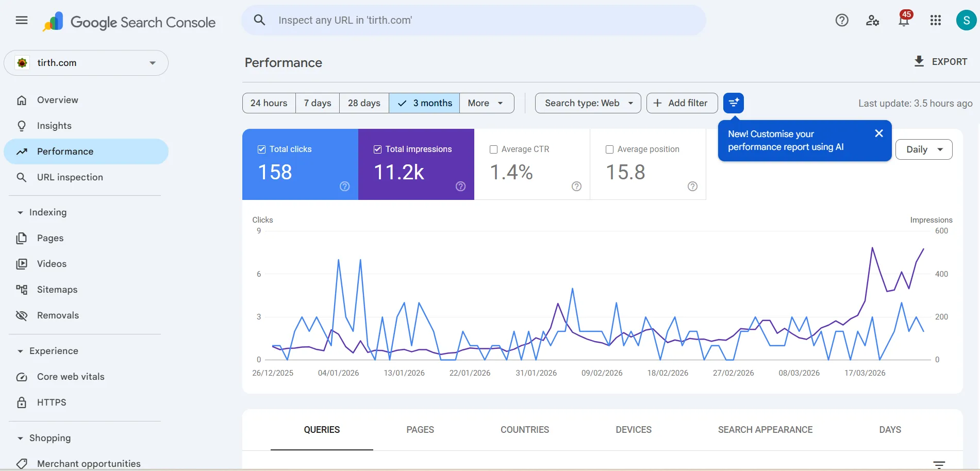Open the notifications bell icon
The width and height of the screenshot is (980, 471).
[x=904, y=21]
